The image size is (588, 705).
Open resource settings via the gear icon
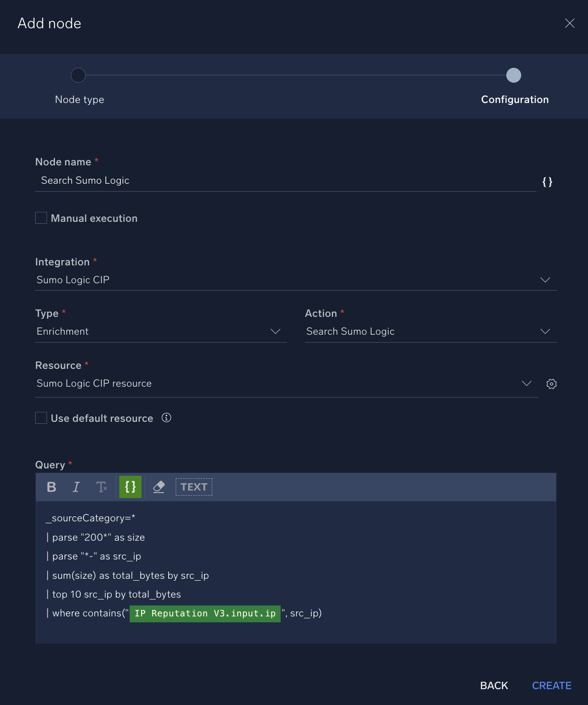tap(551, 384)
